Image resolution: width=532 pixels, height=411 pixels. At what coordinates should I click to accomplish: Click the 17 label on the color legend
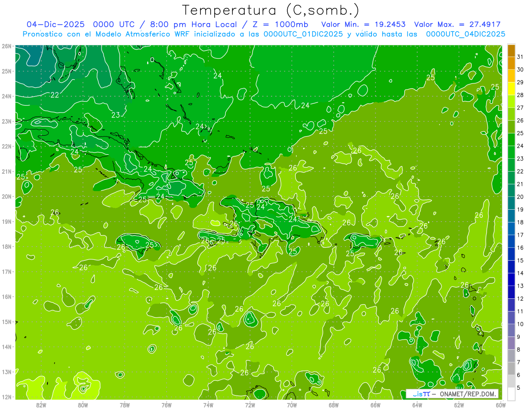click(520, 235)
